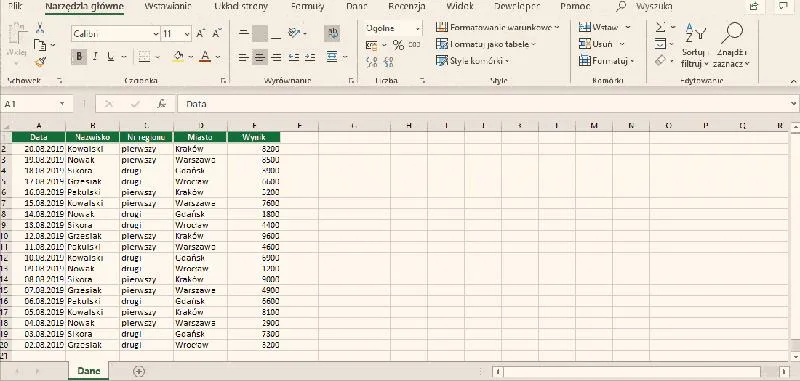Open the fill color dropdown arrow
800x381 pixels.
[191, 57]
